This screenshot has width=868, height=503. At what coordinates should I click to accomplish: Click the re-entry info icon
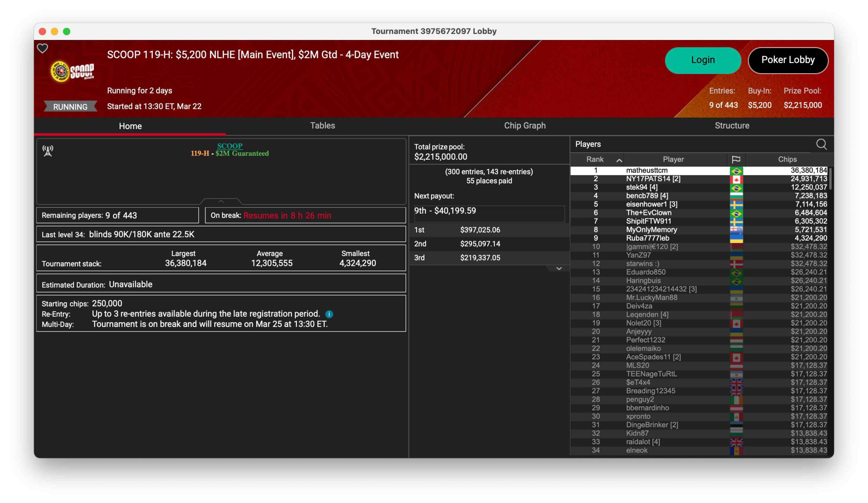pos(329,314)
